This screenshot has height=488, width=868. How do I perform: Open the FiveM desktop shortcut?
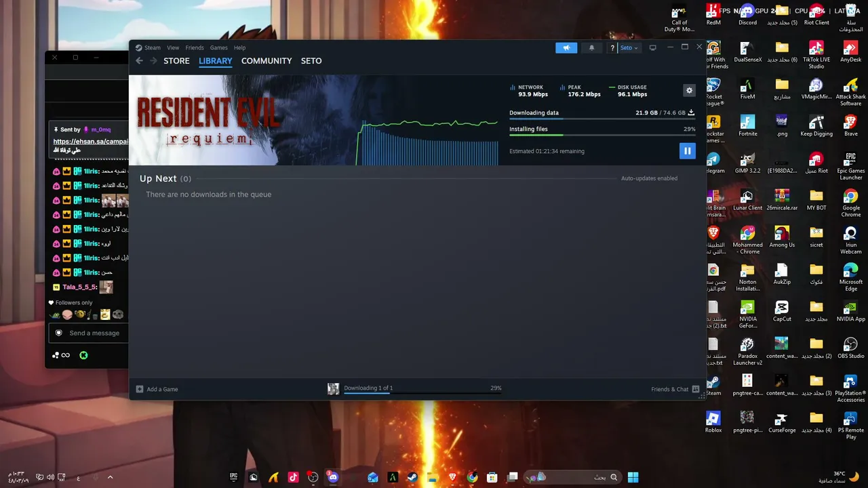[x=747, y=89]
